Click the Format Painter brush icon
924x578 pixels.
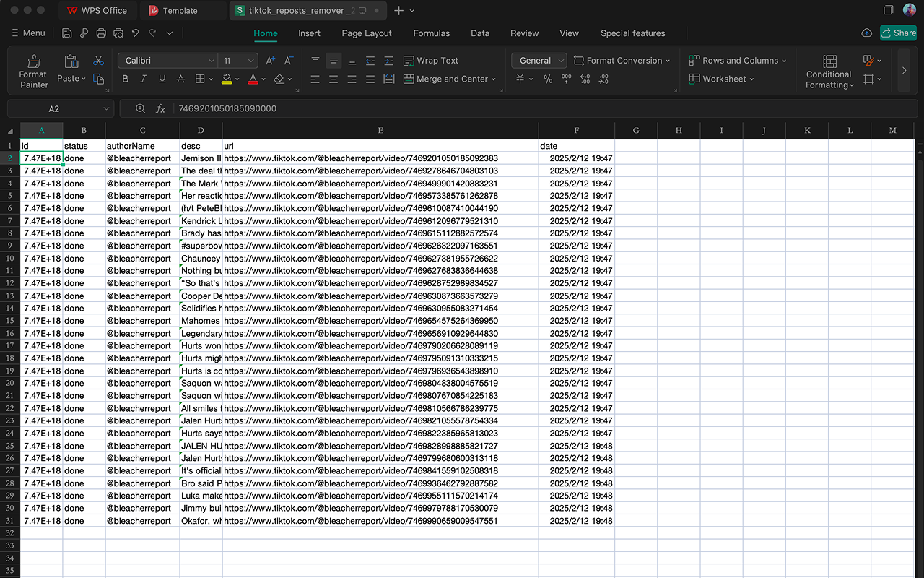33,61
